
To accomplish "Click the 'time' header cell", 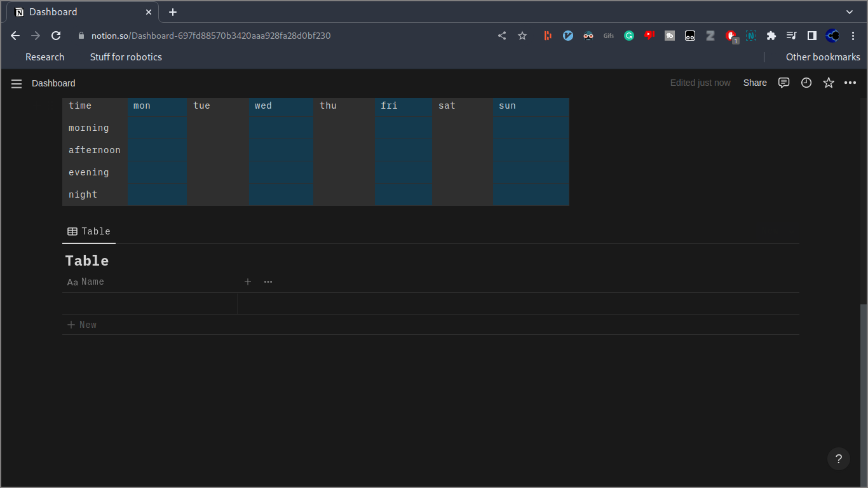I will click(x=95, y=106).
